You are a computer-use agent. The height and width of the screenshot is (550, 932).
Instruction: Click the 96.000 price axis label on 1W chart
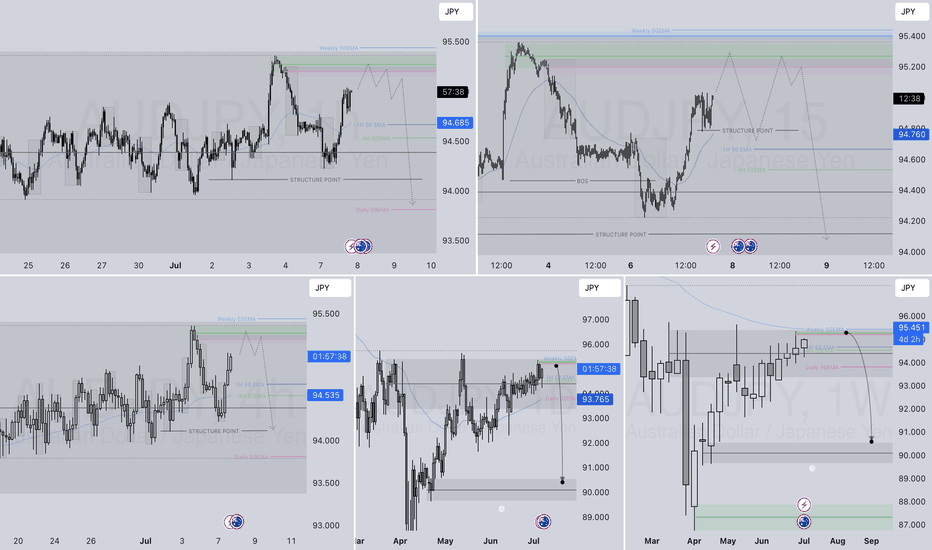[911, 316]
